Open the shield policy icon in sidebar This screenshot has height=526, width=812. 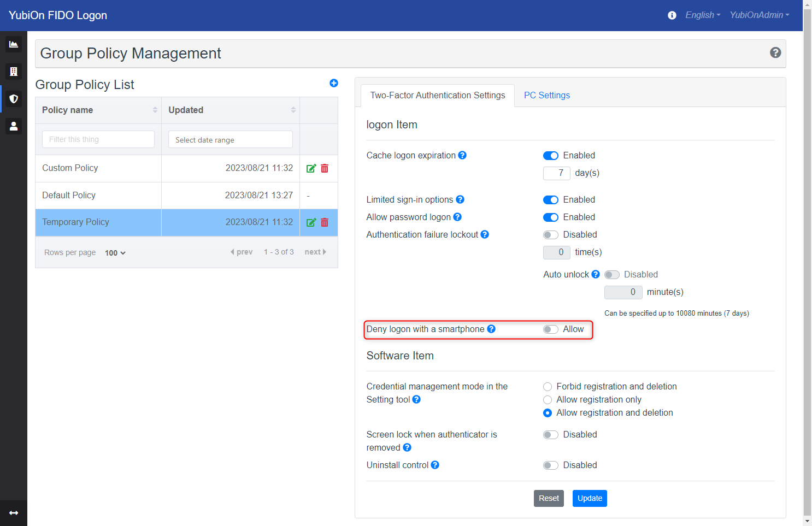14,99
